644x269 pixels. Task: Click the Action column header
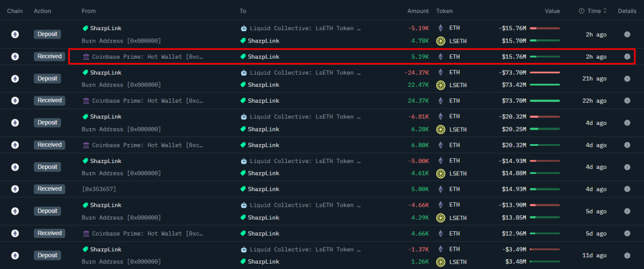click(x=42, y=11)
